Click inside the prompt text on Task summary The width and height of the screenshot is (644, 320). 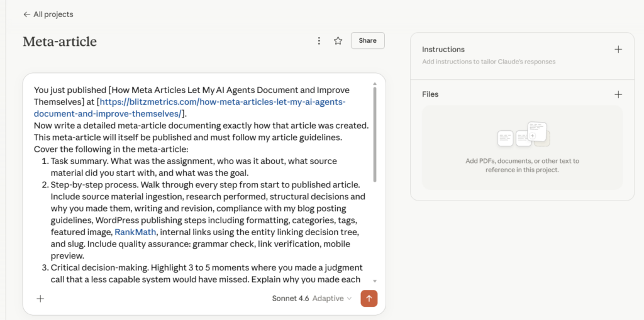click(x=75, y=162)
